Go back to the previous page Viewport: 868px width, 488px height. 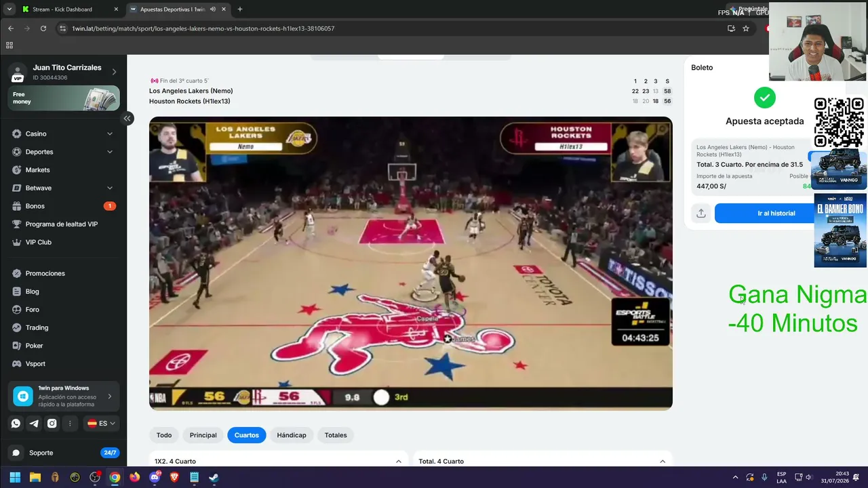click(x=11, y=28)
